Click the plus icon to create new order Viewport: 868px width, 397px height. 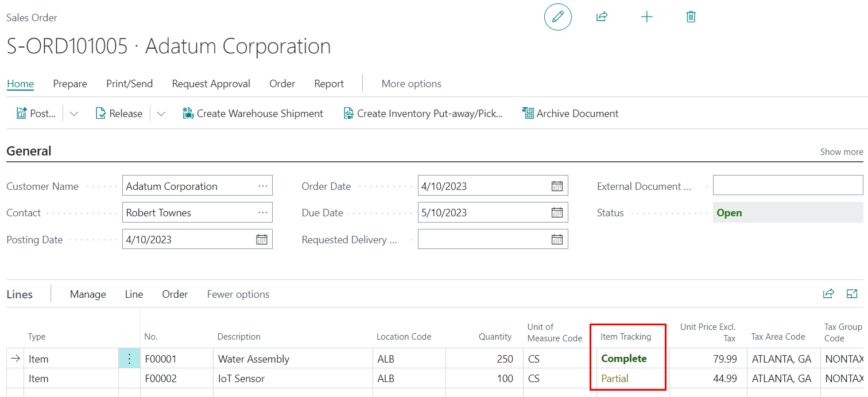click(646, 17)
